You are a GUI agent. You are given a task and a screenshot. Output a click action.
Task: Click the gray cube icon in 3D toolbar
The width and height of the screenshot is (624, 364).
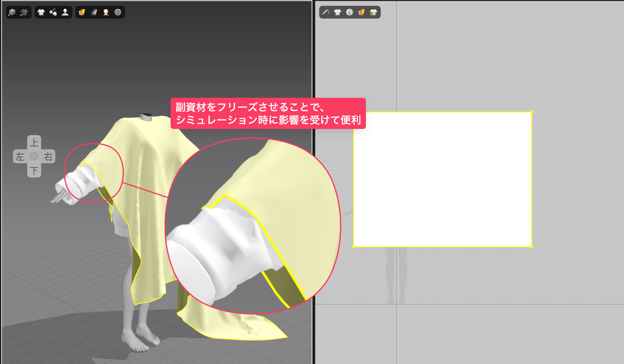[12, 12]
